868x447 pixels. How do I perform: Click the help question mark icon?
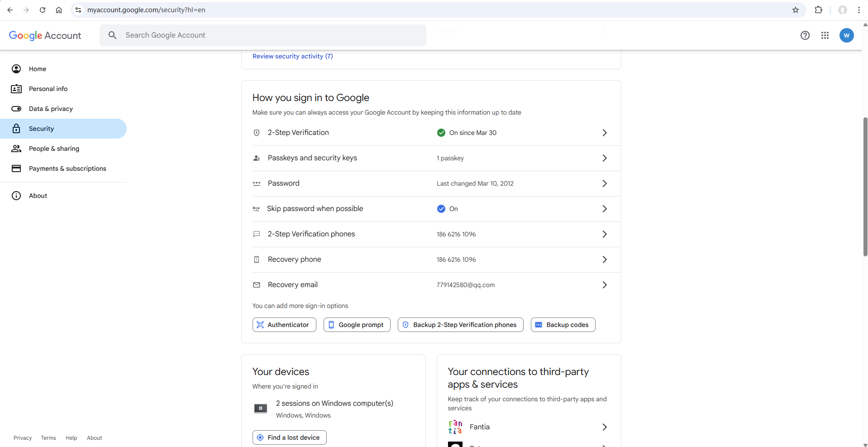805,35
